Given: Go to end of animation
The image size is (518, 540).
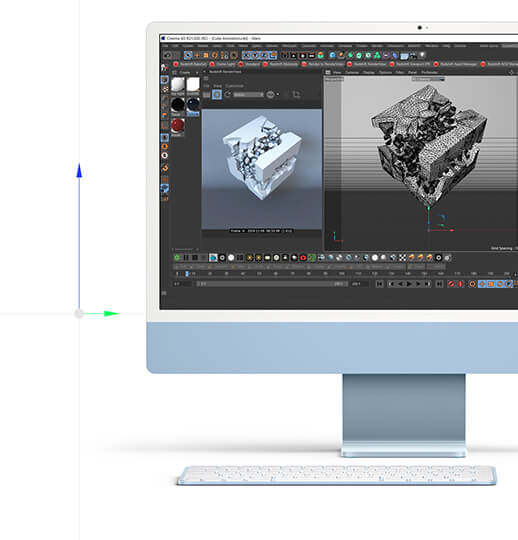Looking at the screenshot, I should 439,284.
